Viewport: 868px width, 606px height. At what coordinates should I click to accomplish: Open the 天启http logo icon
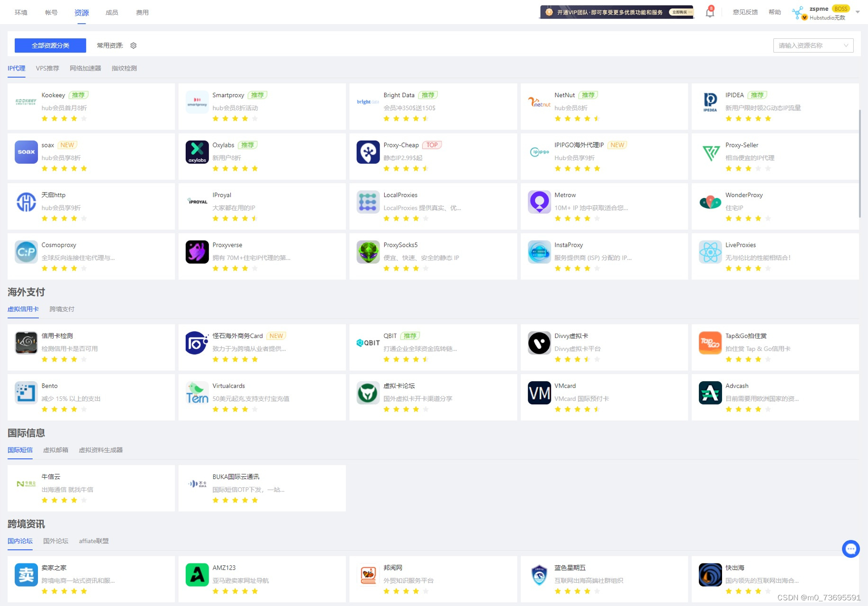point(26,202)
